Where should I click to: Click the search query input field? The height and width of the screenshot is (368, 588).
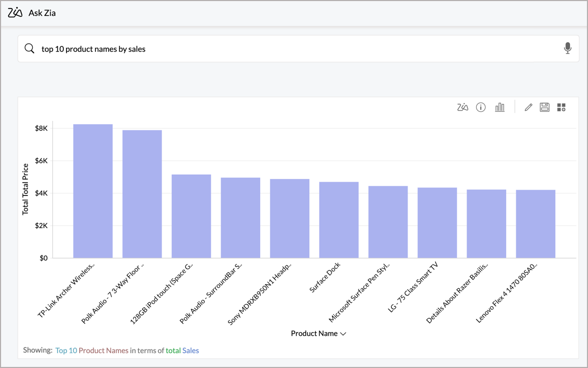click(x=296, y=49)
